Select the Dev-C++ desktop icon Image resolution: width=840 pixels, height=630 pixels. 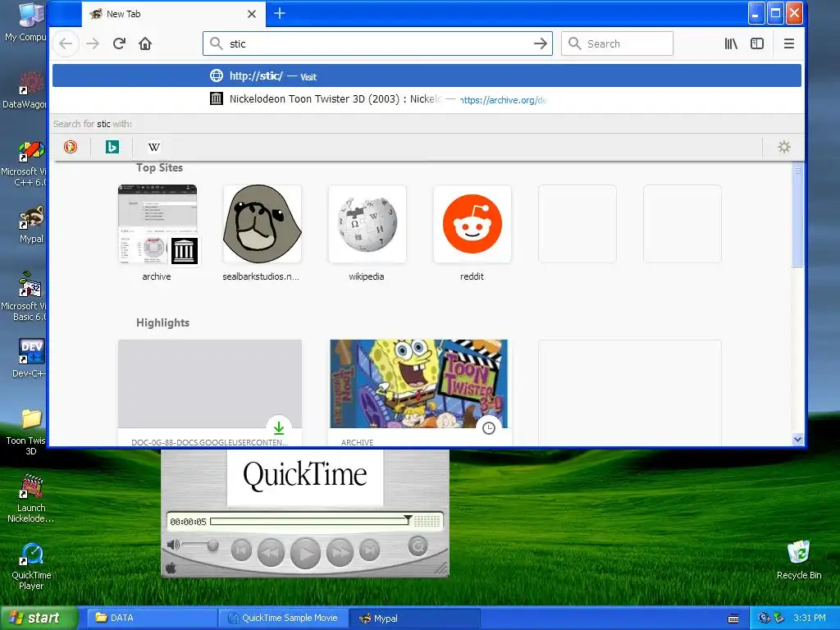click(x=30, y=358)
